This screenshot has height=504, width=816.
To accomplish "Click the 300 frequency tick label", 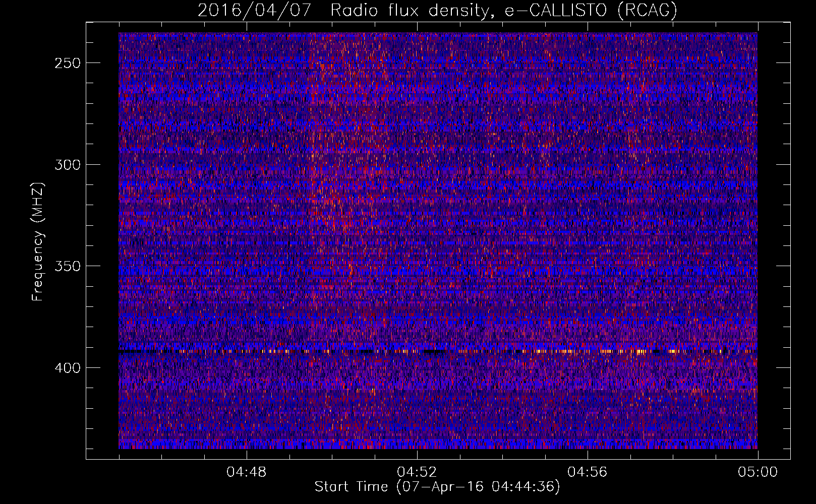I will 68,165.
